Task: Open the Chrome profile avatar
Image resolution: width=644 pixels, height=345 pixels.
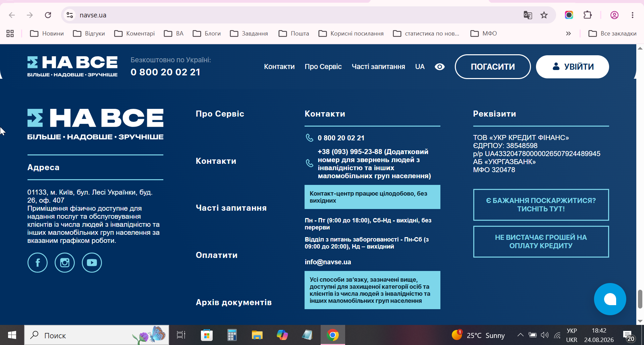Action: (x=614, y=15)
